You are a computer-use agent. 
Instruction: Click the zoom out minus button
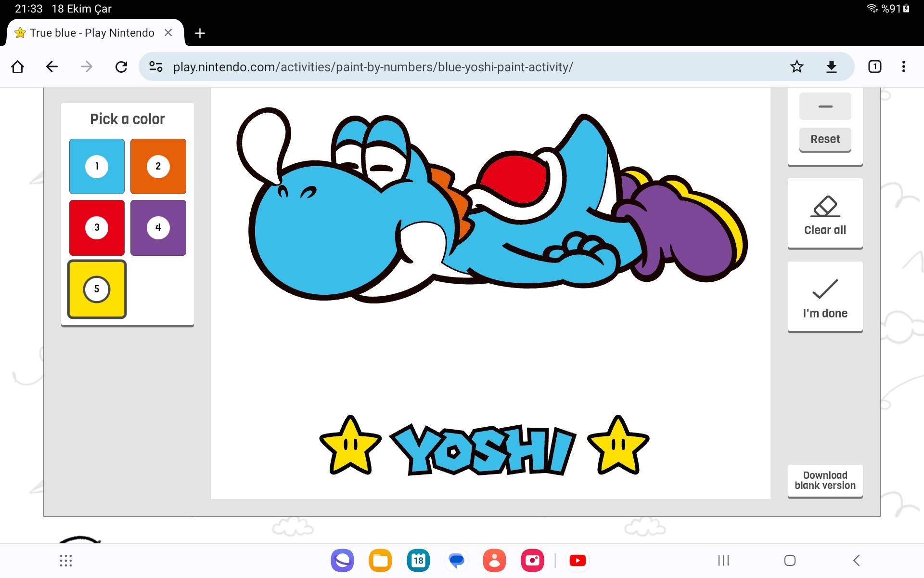825,106
